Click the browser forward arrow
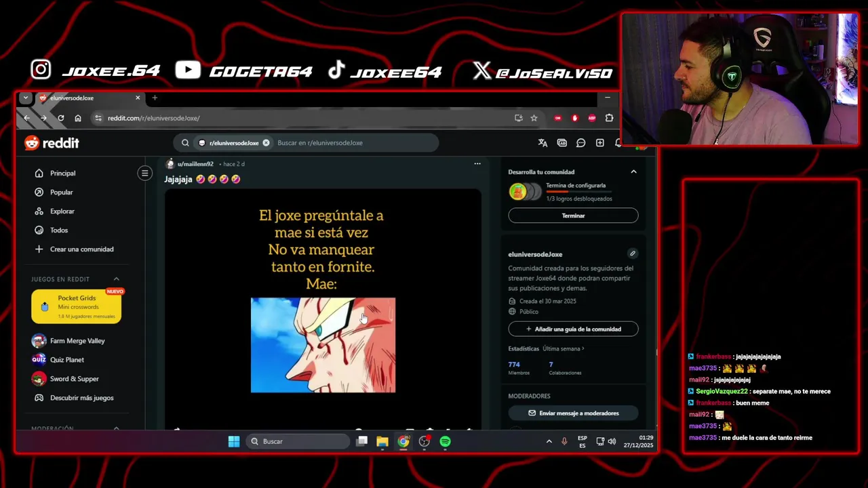This screenshot has width=868, height=488. pyautogui.click(x=43, y=118)
